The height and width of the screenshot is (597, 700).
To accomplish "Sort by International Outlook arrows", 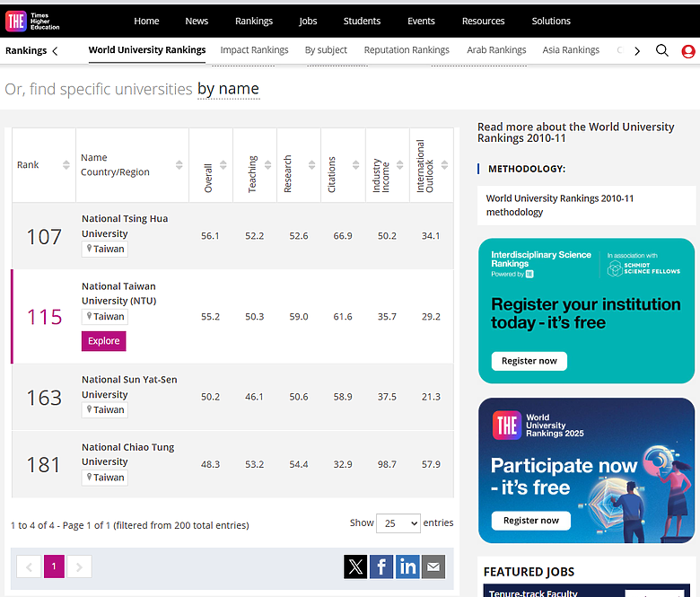I will (444, 165).
